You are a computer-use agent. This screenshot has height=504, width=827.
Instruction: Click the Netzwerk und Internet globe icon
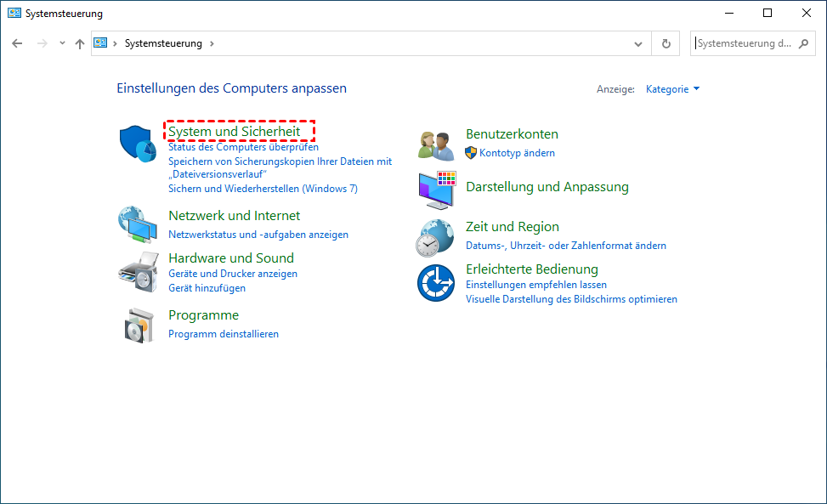coord(138,224)
